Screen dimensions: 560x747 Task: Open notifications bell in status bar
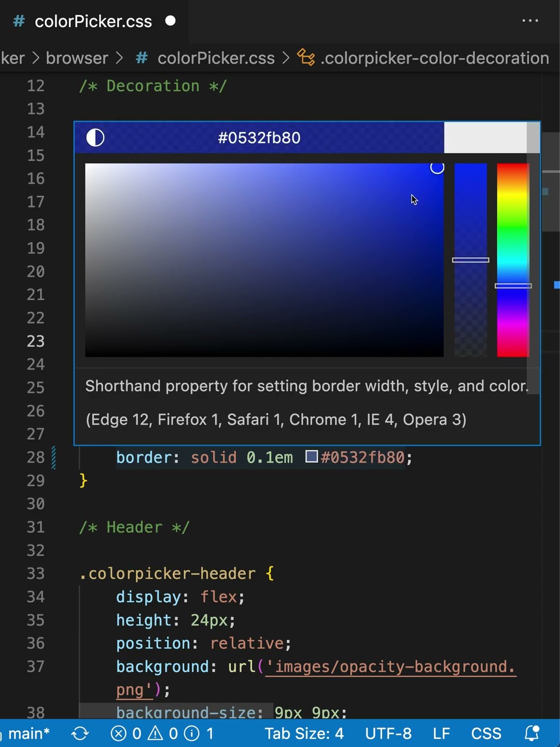(x=532, y=734)
